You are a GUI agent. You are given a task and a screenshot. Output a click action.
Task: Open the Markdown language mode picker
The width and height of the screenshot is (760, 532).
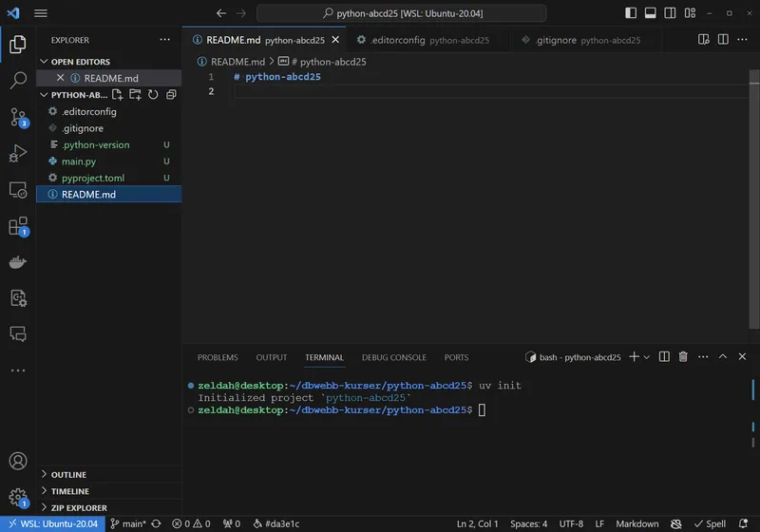[x=636, y=523]
